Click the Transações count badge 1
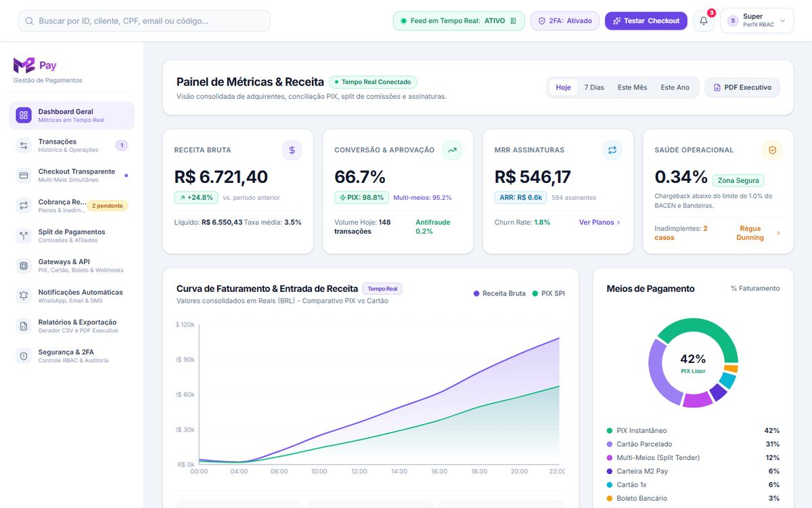This screenshot has height=508, width=812. (121, 146)
